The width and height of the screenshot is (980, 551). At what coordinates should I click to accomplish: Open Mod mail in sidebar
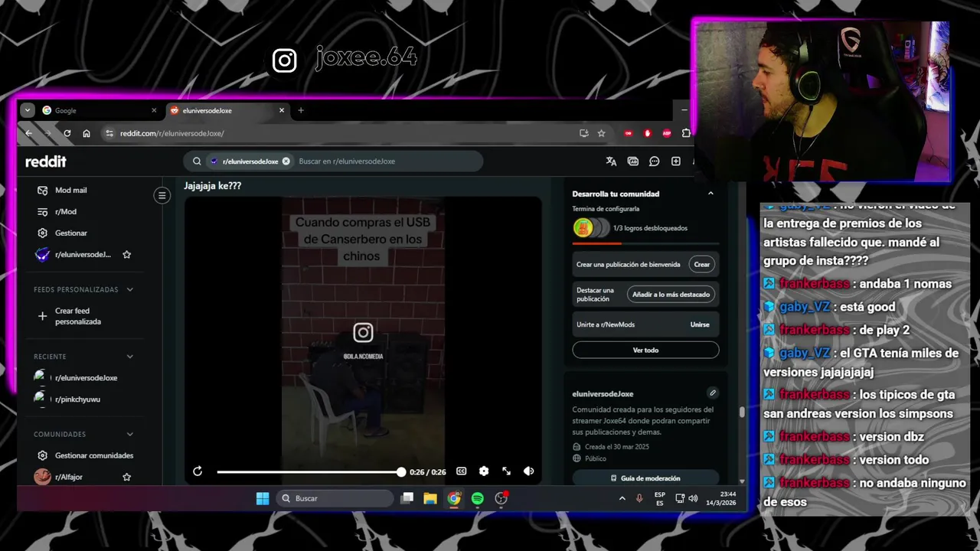[70, 190]
